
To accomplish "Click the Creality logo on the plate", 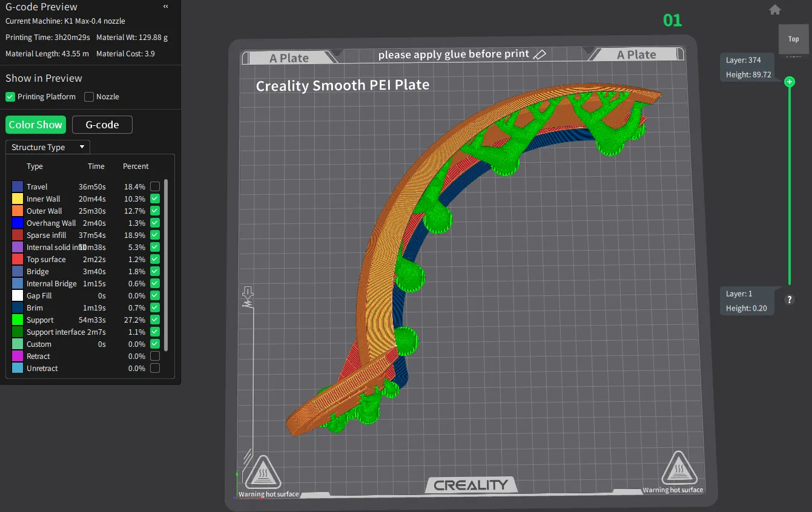I will pyautogui.click(x=470, y=485).
